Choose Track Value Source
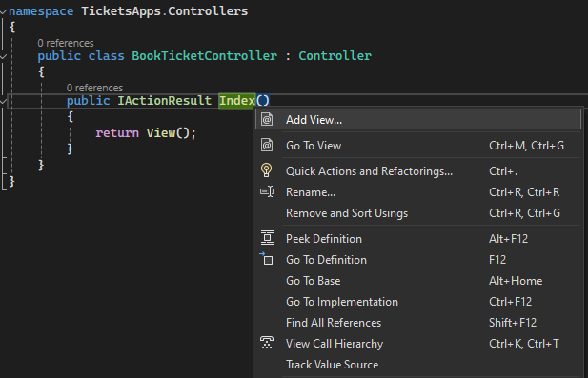Screen dimensions: 588x378 (x=418, y=365)
